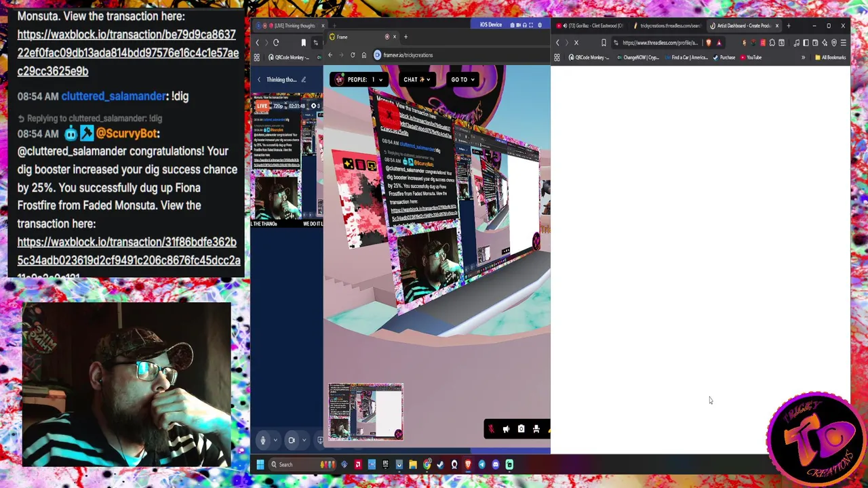868x488 pixels.
Task: Toggle microphone in left streaming window
Action: pos(263,440)
